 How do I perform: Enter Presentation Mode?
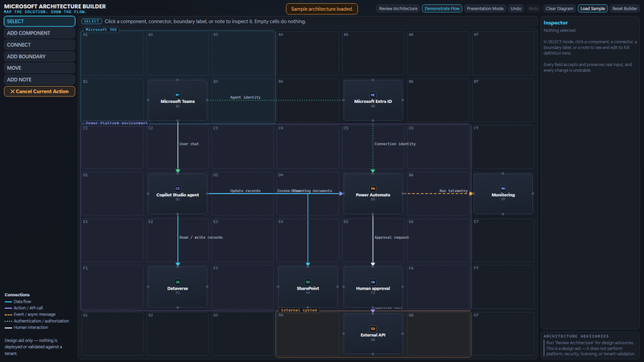click(485, 9)
